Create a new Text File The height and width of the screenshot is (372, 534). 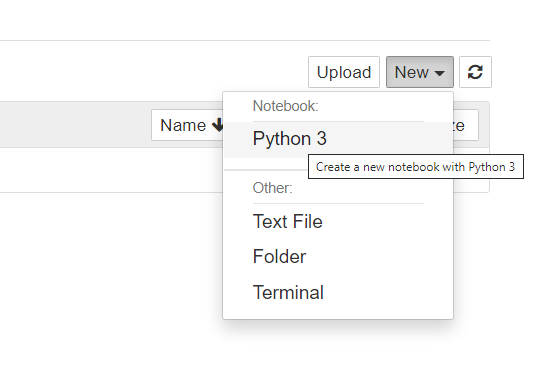coord(338,221)
